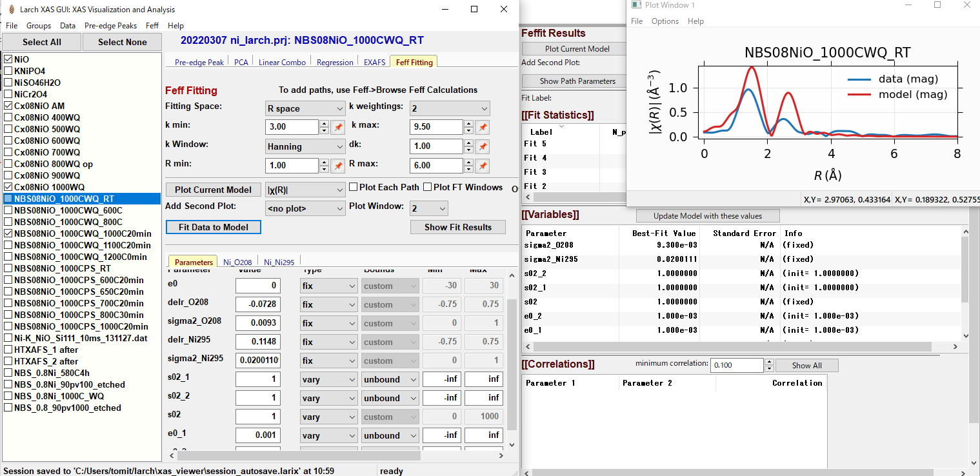Pin the R max value

click(x=482, y=166)
